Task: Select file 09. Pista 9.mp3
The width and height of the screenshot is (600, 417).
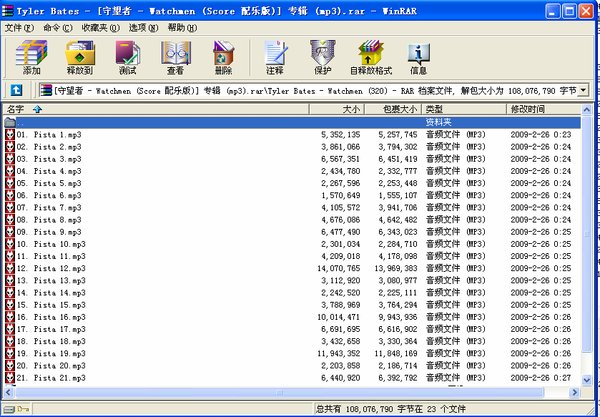Action: pos(49,232)
